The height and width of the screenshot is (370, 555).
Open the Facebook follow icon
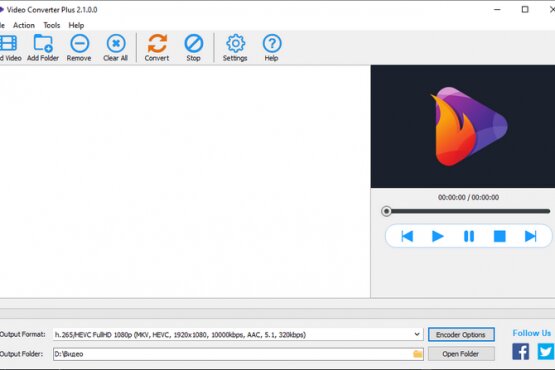521,351
